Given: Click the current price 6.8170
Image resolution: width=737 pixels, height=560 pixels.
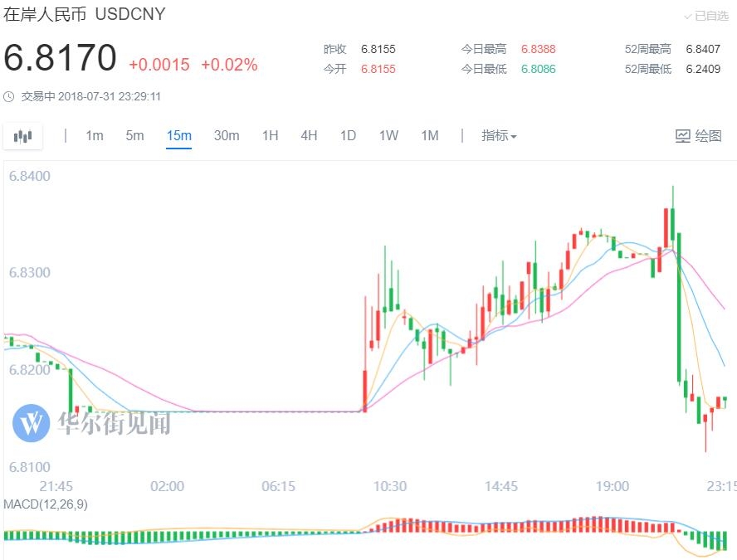Looking at the screenshot, I should pyautogui.click(x=60, y=58).
